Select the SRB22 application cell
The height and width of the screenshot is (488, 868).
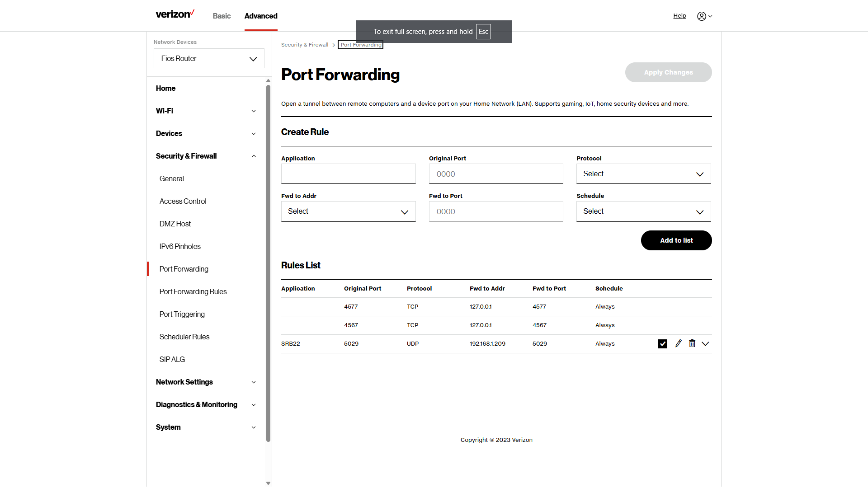click(291, 344)
